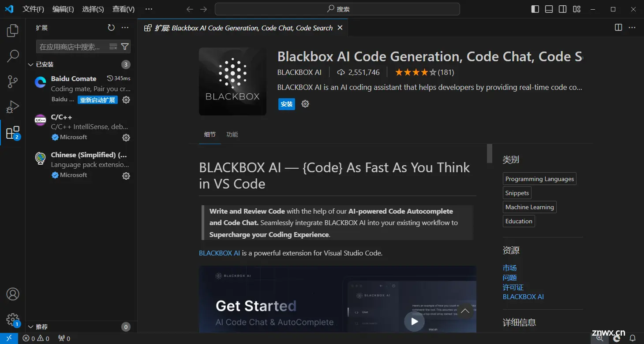Open remote window indicator in status bar
644x344 pixels.
pyautogui.click(x=9, y=338)
